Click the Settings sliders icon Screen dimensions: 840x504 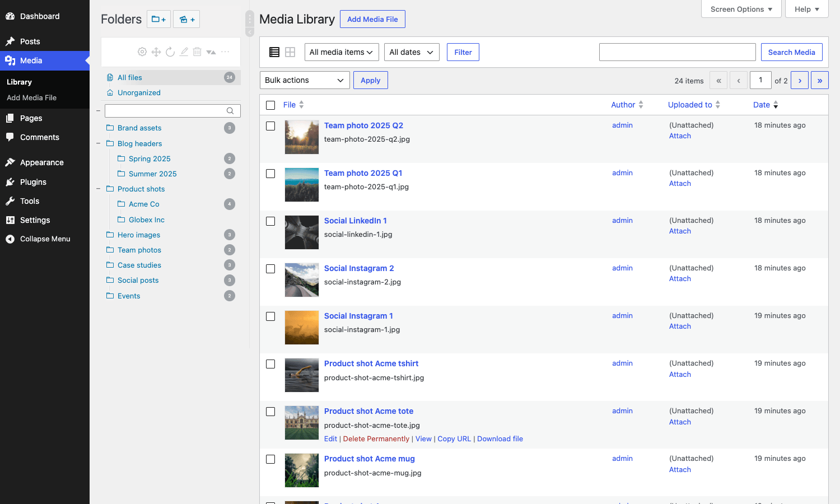[x=10, y=220]
